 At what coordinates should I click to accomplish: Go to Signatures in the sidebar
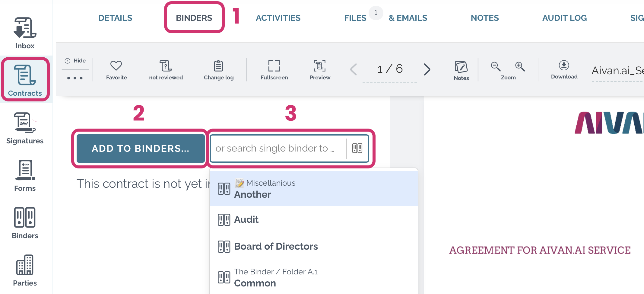coord(25,128)
